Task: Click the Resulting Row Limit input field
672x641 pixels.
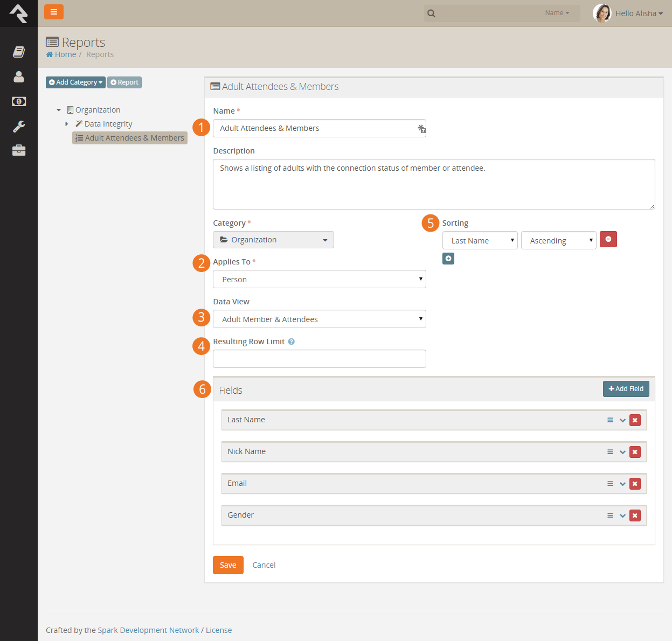Action: coord(320,359)
